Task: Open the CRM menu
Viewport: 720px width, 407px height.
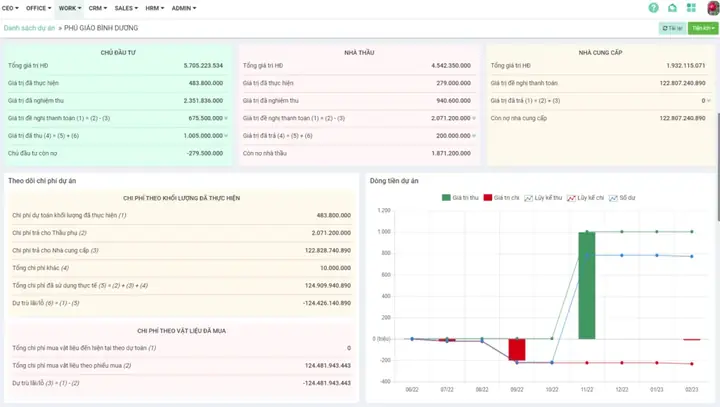Action: point(97,8)
